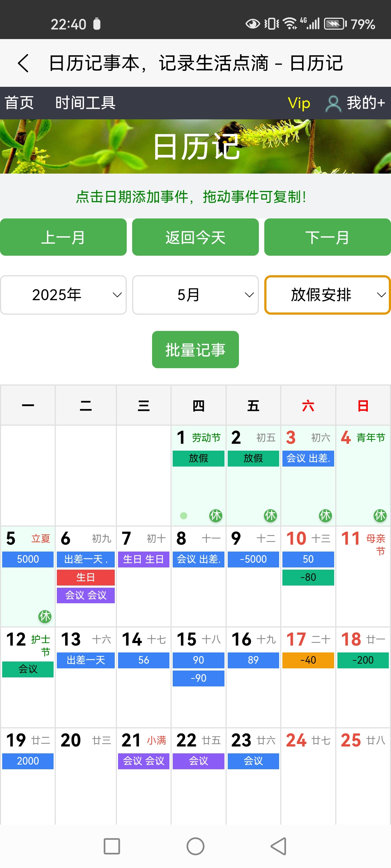Open the 5月 month dropdown
This screenshot has height=868, width=391.
click(x=195, y=295)
